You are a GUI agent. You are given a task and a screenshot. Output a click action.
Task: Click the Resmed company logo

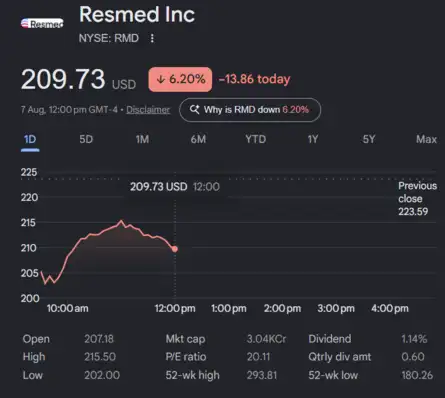[x=42, y=23]
